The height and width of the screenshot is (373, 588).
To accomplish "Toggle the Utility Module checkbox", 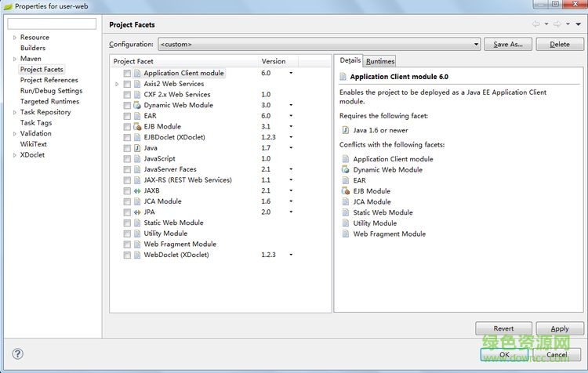I will click(x=127, y=234).
